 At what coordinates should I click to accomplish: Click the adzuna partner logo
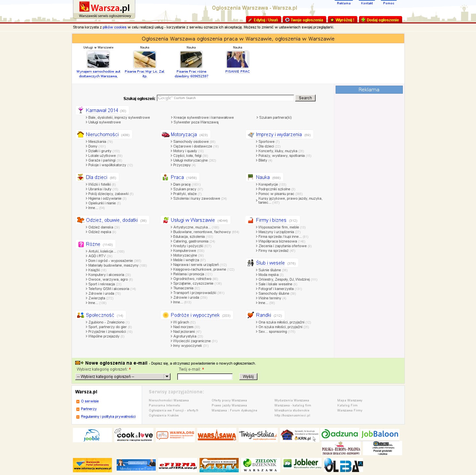(x=340, y=434)
